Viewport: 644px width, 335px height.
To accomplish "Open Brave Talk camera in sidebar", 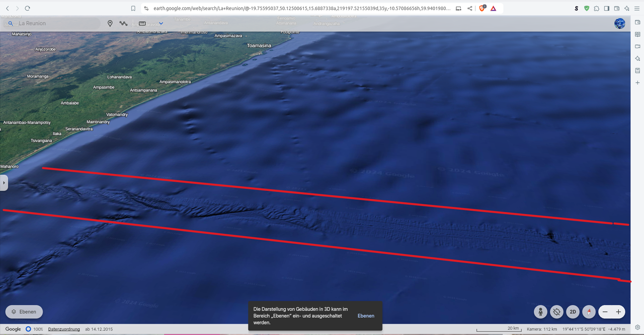I will (637, 46).
